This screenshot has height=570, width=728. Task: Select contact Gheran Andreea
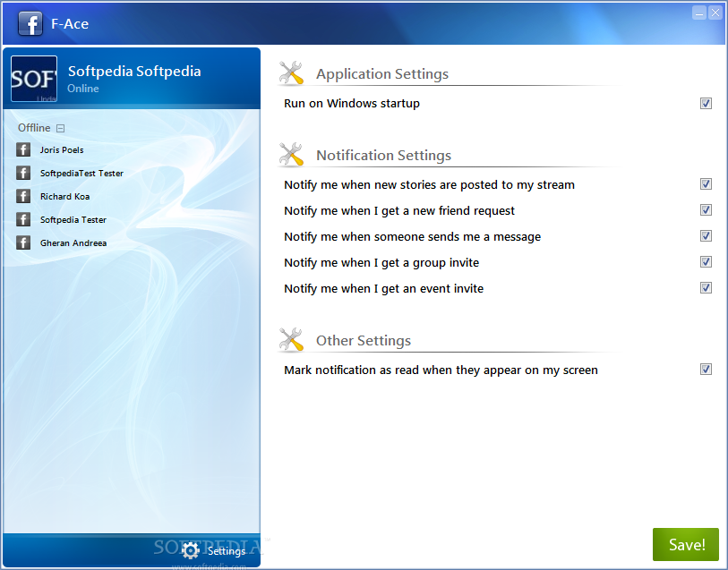73,242
